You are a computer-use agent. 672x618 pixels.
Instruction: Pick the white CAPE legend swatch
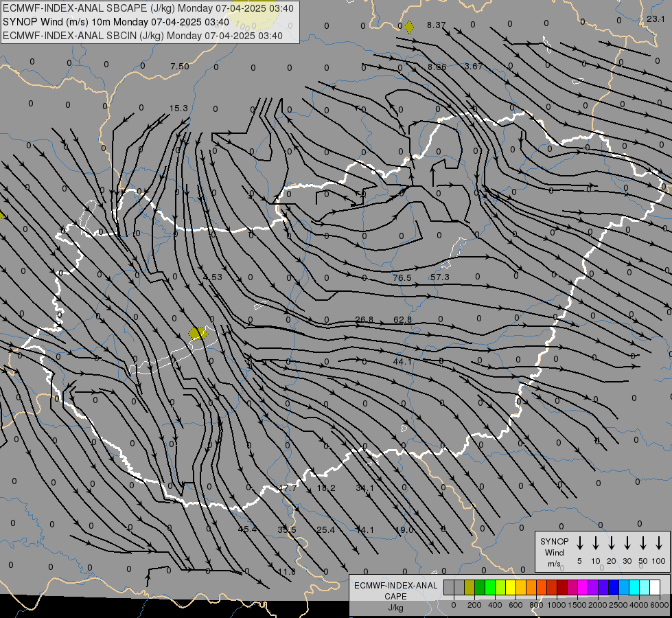(x=655, y=587)
